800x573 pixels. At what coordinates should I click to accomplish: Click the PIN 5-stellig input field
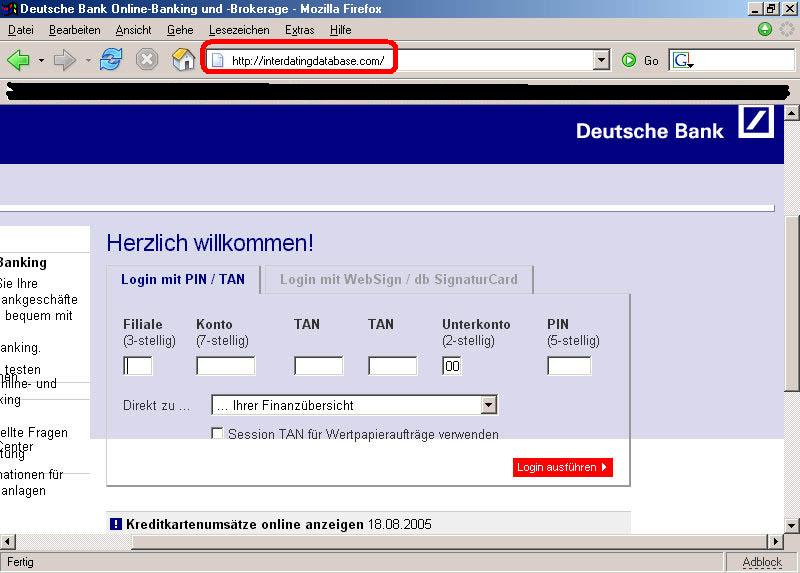coord(569,366)
